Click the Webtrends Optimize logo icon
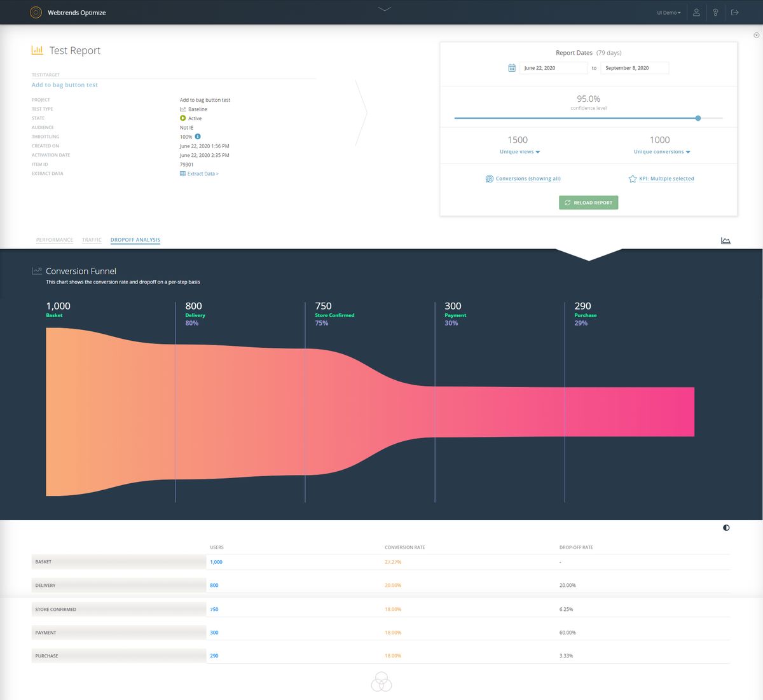The height and width of the screenshot is (700, 763). tap(36, 12)
